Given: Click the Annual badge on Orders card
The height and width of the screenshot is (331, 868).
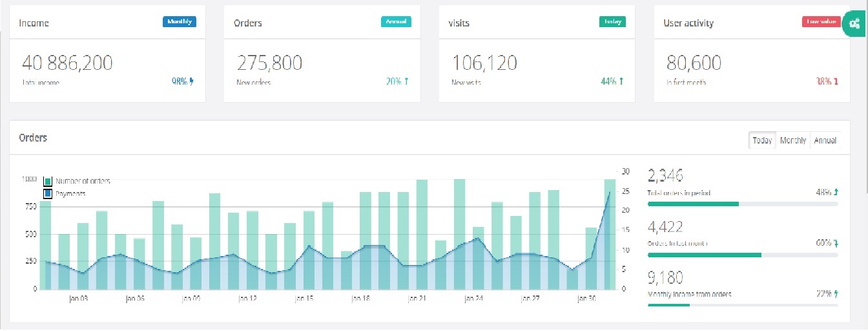Looking at the screenshot, I should coord(395,21).
